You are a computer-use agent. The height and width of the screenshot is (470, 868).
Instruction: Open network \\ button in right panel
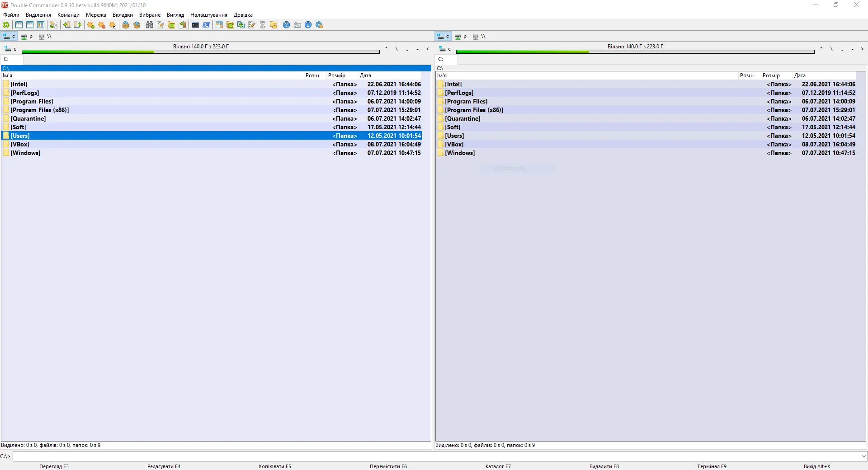click(479, 37)
